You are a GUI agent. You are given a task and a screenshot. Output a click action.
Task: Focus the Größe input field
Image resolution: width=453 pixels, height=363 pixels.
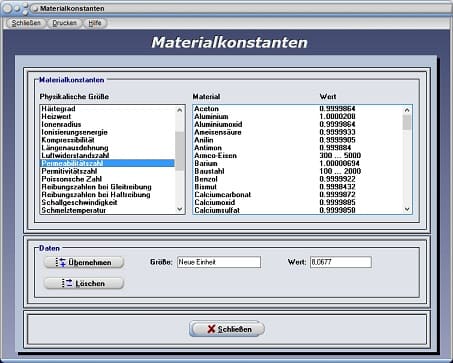tap(219, 262)
